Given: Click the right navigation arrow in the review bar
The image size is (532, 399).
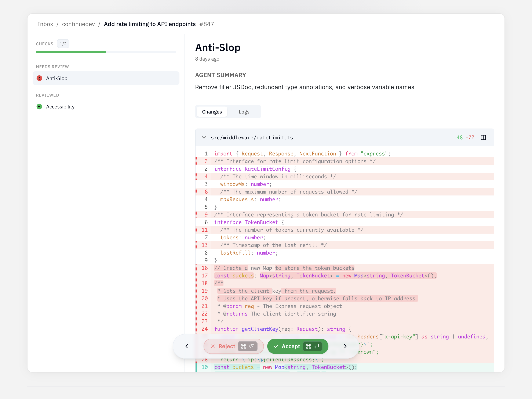Looking at the screenshot, I should tap(345, 346).
